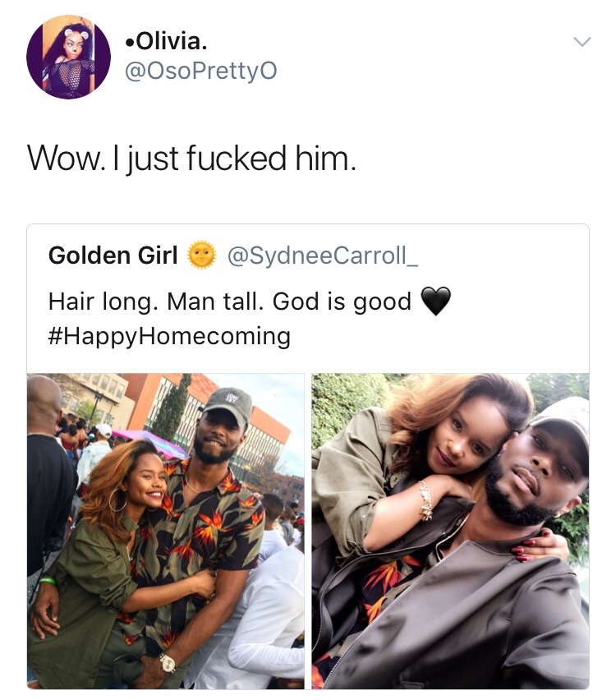
Task: Click the wristwatch in the left photo
Action: tap(168, 662)
